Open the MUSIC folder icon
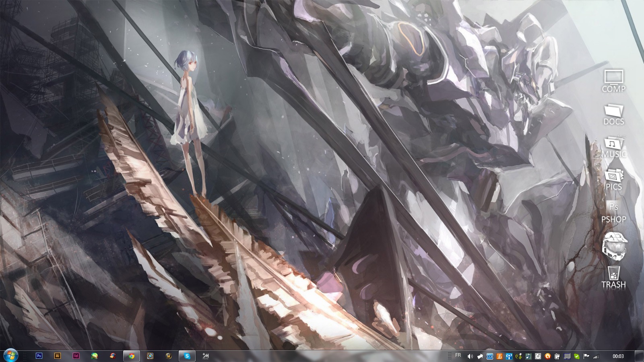Screen dimensions: 644x362 (613, 147)
